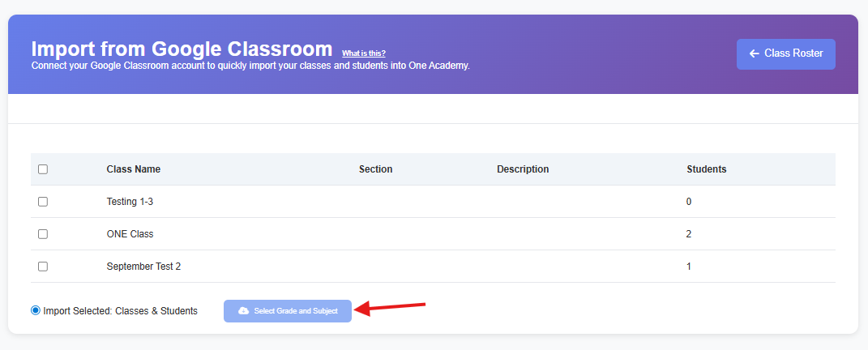
Task: Click the Section column header
Action: click(x=375, y=169)
